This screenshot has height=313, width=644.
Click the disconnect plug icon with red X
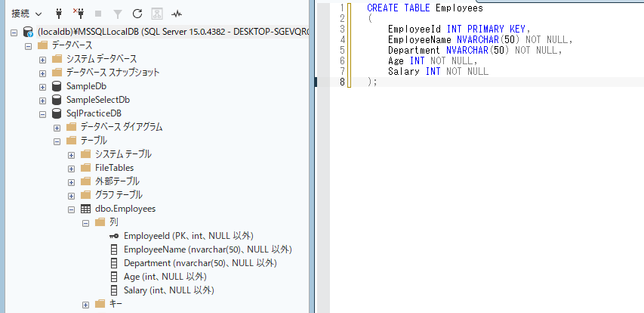78,14
